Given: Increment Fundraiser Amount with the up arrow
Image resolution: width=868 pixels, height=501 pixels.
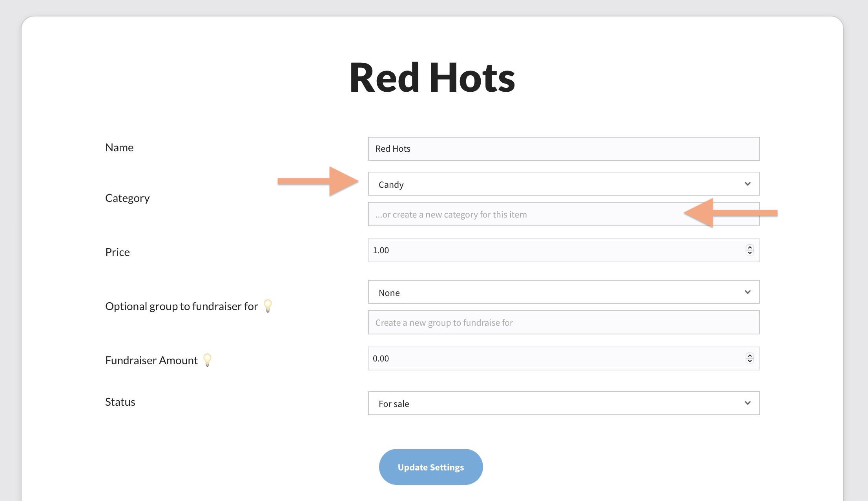Looking at the screenshot, I should (749, 356).
